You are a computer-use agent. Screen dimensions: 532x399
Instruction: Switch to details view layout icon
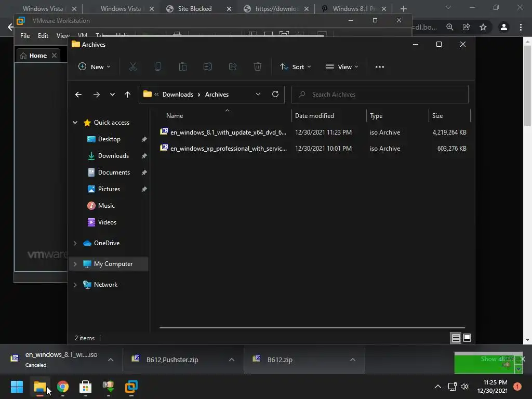pos(456,338)
